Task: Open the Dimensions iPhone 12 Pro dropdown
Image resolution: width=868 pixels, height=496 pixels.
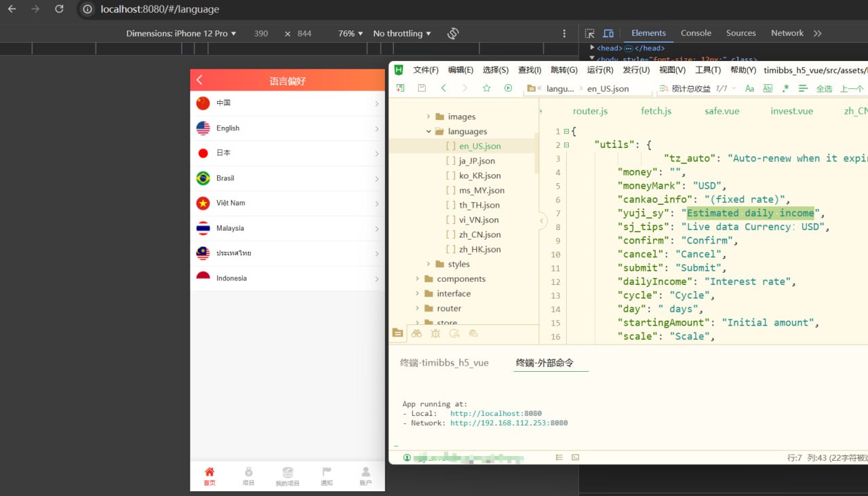Action: click(x=181, y=33)
